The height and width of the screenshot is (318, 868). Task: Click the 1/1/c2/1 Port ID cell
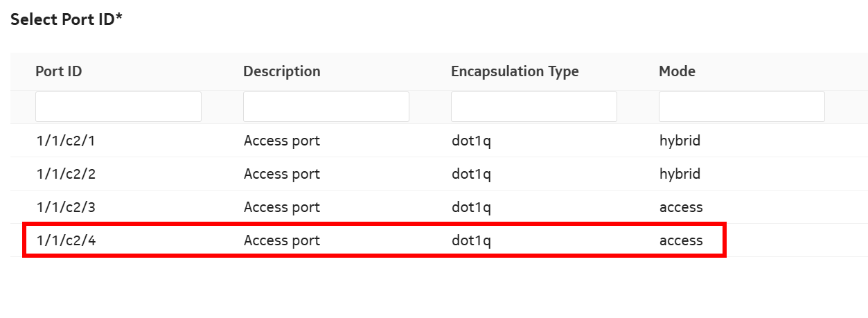66,141
